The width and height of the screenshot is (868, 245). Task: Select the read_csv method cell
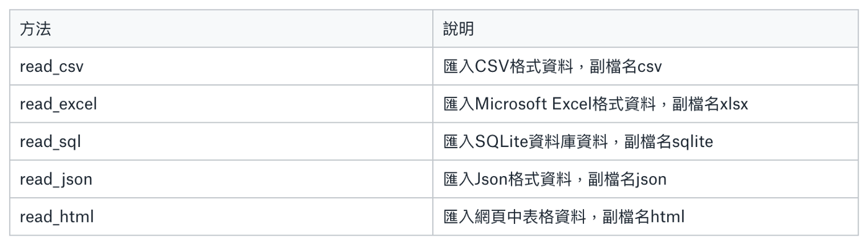click(221, 66)
